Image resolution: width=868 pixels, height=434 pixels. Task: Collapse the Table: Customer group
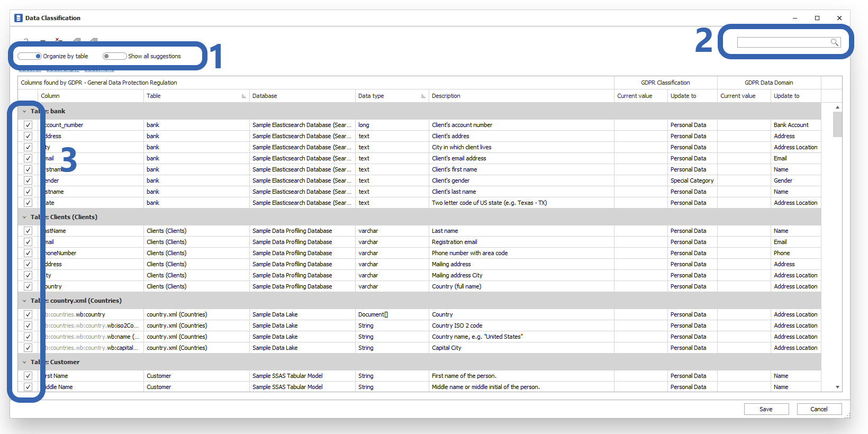24,362
